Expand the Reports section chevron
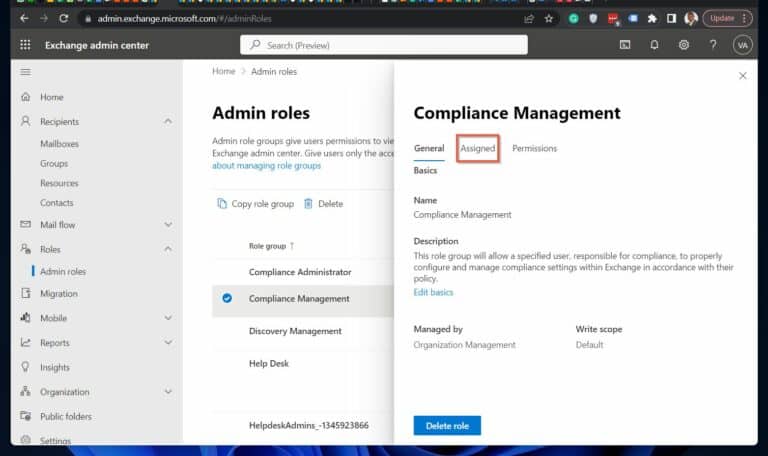The width and height of the screenshot is (768, 456). point(168,342)
